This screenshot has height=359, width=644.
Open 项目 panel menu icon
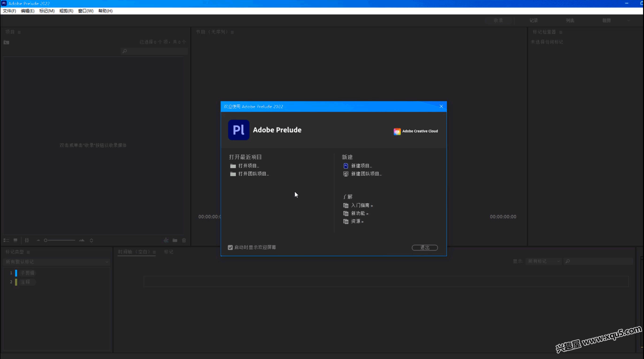pos(19,32)
